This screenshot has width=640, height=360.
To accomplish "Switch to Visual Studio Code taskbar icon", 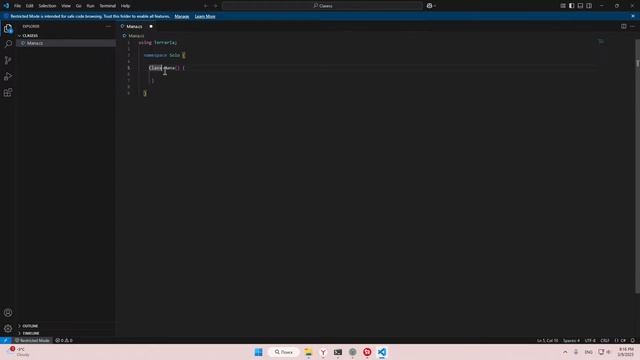I will pos(382,352).
